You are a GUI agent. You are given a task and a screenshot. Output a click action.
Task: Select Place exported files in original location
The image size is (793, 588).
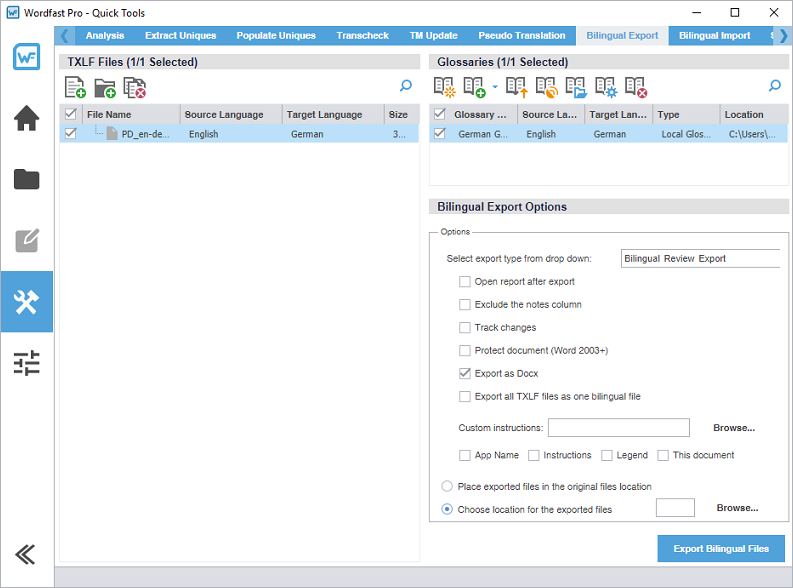click(x=447, y=487)
